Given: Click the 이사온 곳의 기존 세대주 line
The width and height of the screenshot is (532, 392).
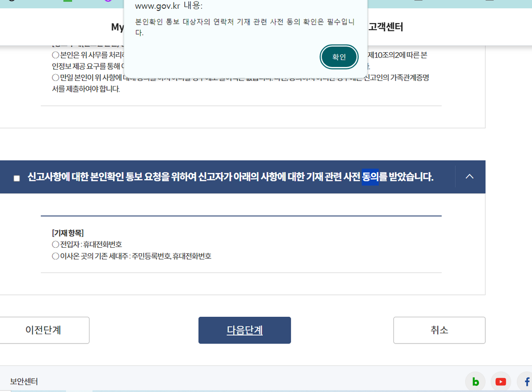Looking at the screenshot, I should click(x=131, y=256).
